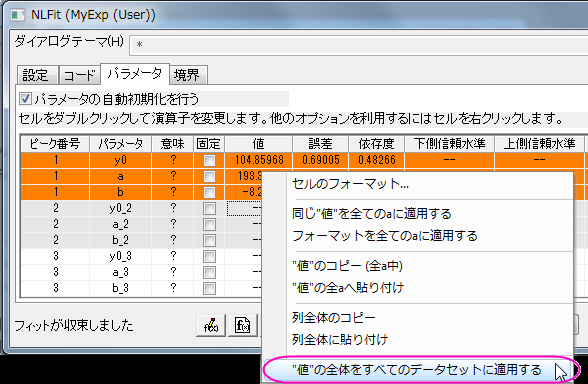Choose 列全体に貼り付け menu item
Screen dimensions: 588x384
(429, 340)
